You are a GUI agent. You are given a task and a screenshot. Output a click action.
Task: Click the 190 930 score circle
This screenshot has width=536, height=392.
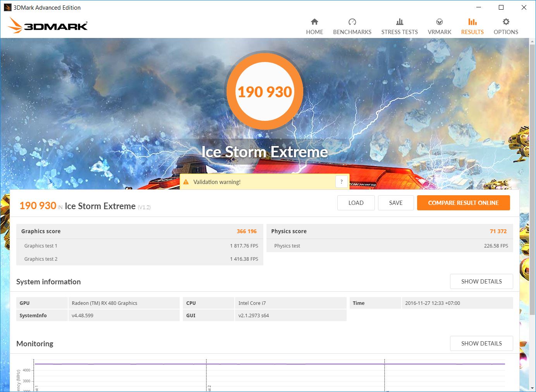point(265,92)
